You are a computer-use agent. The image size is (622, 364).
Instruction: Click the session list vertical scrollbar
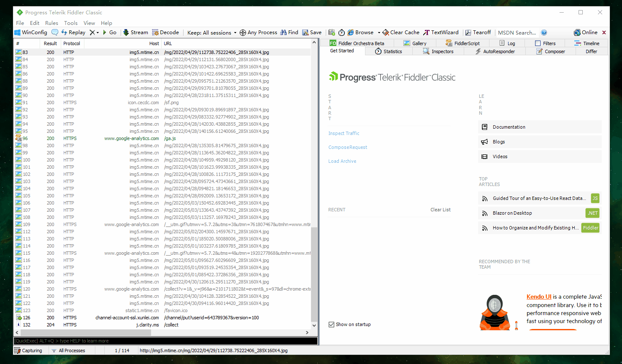(x=314, y=274)
